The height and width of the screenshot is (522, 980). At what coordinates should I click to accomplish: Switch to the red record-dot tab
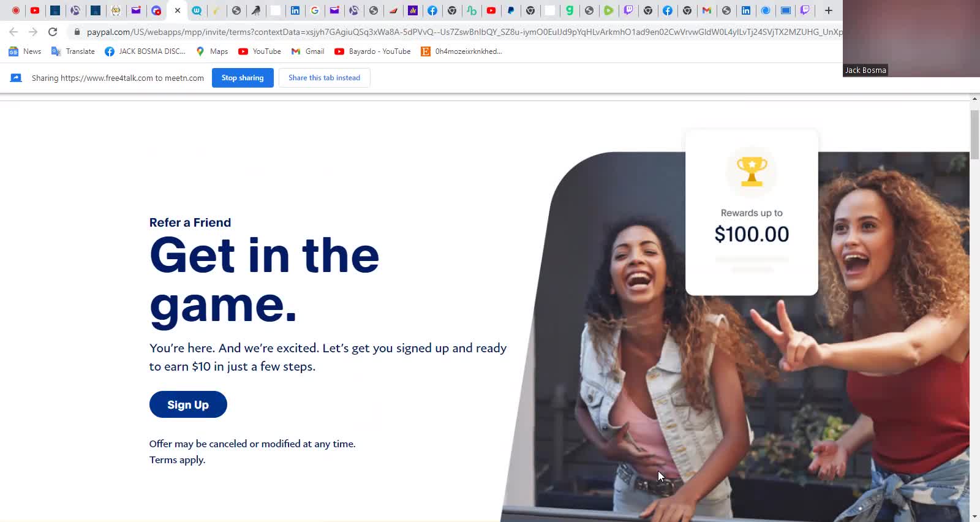tap(16, 10)
